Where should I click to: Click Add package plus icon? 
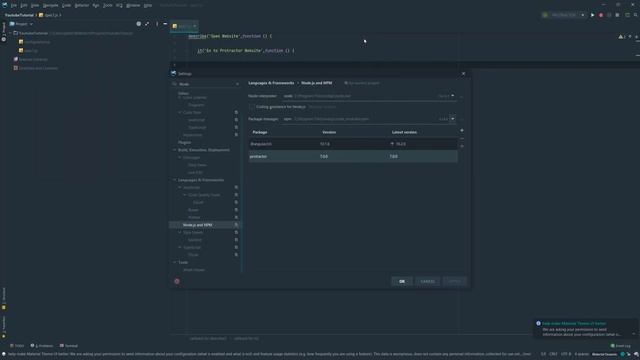point(462,131)
